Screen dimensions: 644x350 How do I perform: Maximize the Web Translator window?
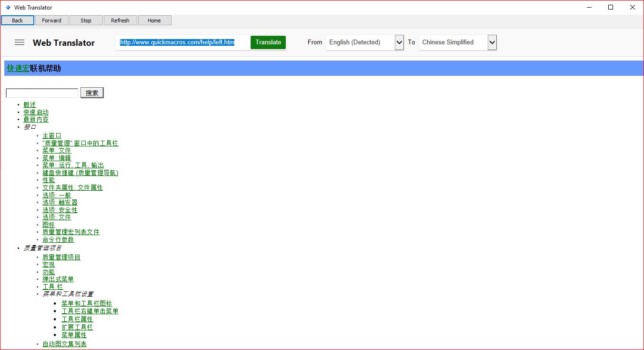(611, 7)
